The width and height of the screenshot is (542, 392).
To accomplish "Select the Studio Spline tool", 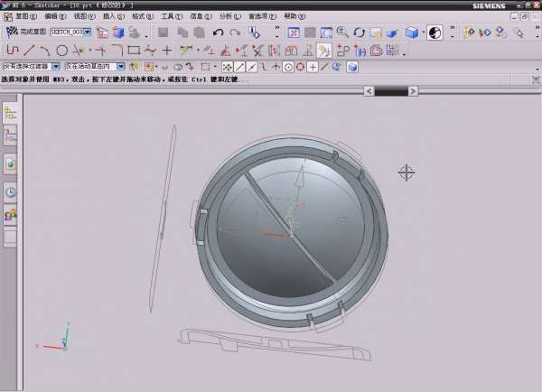I will pyautogui.click(x=150, y=51).
